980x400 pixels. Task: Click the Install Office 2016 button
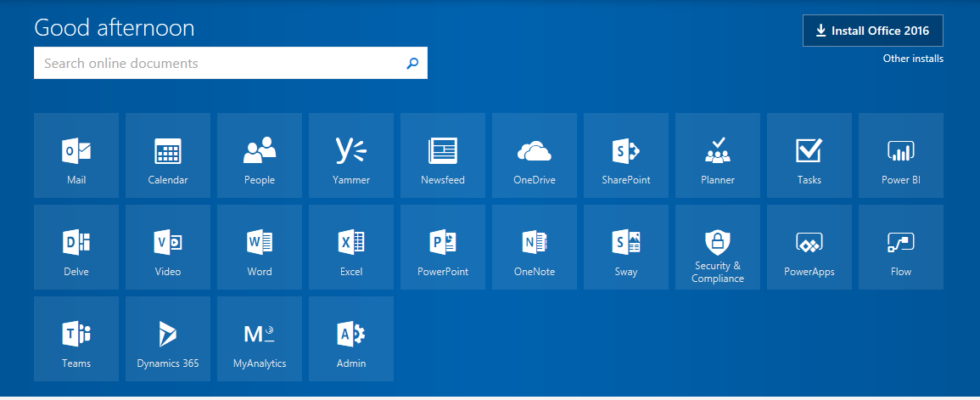click(x=873, y=31)
